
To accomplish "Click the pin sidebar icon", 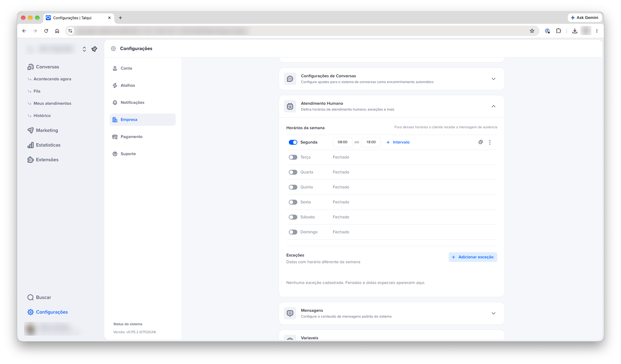I will (x=94, y=49).
